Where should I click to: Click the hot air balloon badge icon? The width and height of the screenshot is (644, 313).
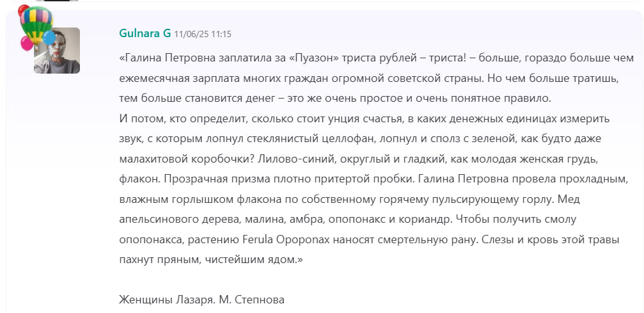36,22
